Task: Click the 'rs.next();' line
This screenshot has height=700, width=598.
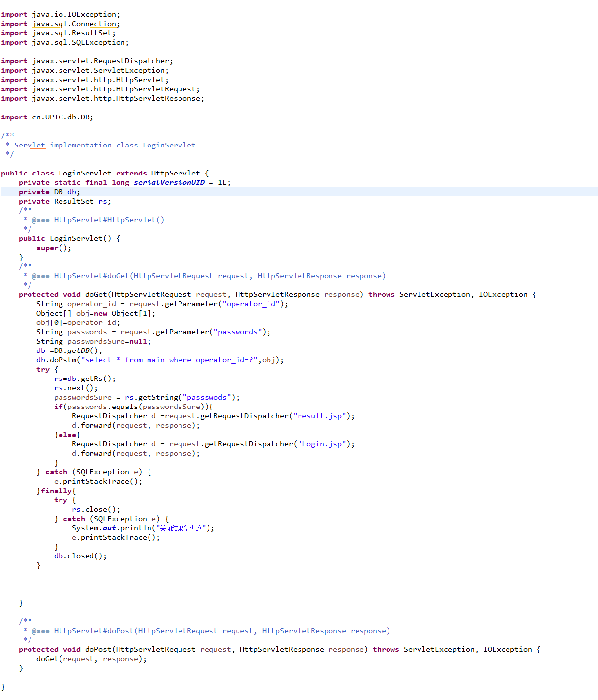Action: (x=76, y=388)
